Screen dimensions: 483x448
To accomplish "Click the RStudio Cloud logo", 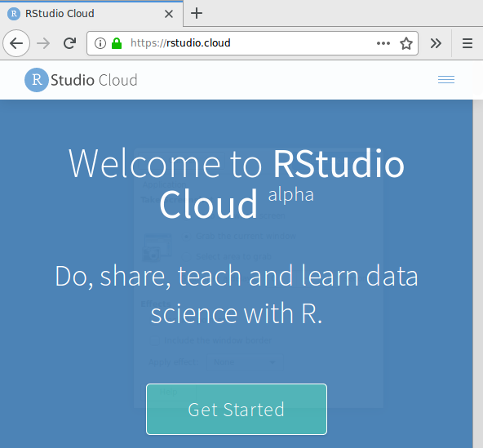I will click(x=81, y=80).
